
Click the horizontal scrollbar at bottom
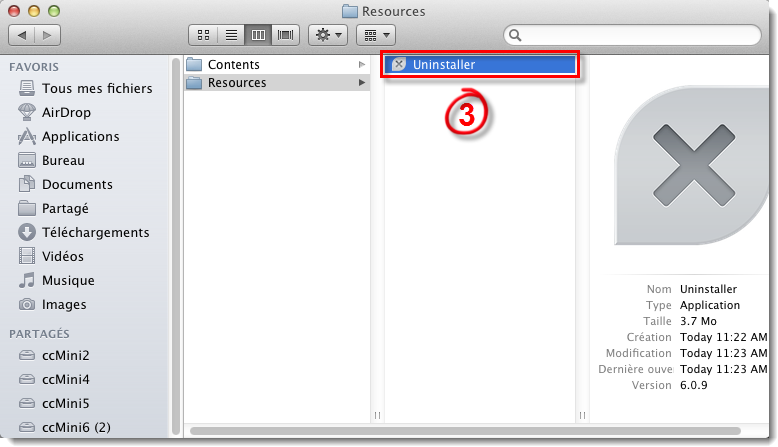point(465,431)
